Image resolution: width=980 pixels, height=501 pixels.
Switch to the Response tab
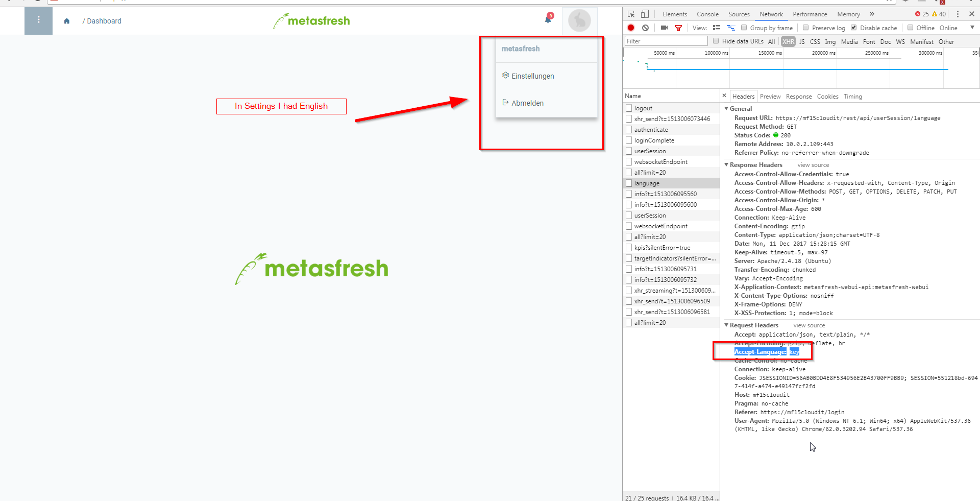(x=798, y=97)
